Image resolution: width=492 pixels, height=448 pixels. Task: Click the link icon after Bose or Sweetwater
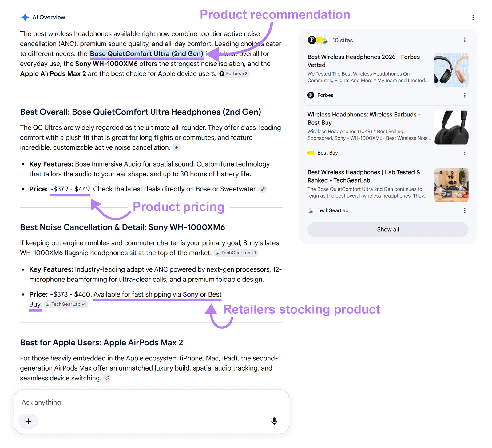coord(263,189)
